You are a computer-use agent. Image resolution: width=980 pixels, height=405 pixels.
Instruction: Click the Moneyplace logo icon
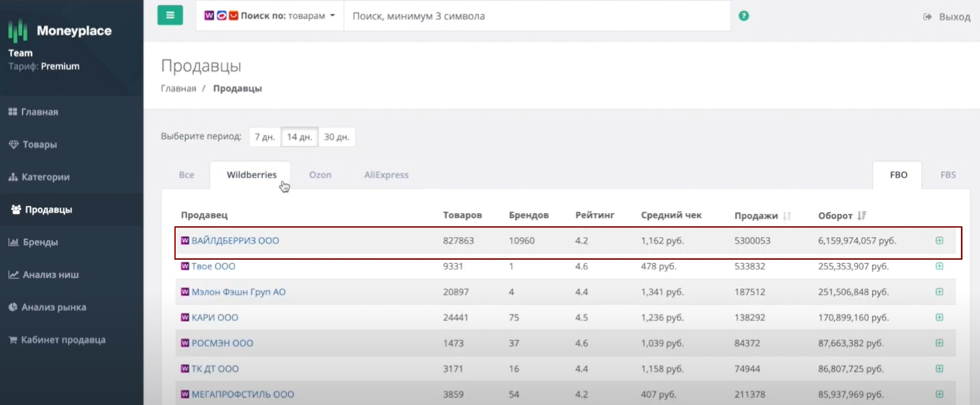click(x=18, y=30)
